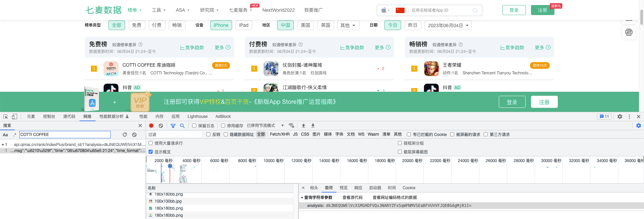The image size is (644, 219).
Task: Enable 有已拦截的 Cookie checkbox
Action: click(x=409, y=134)
